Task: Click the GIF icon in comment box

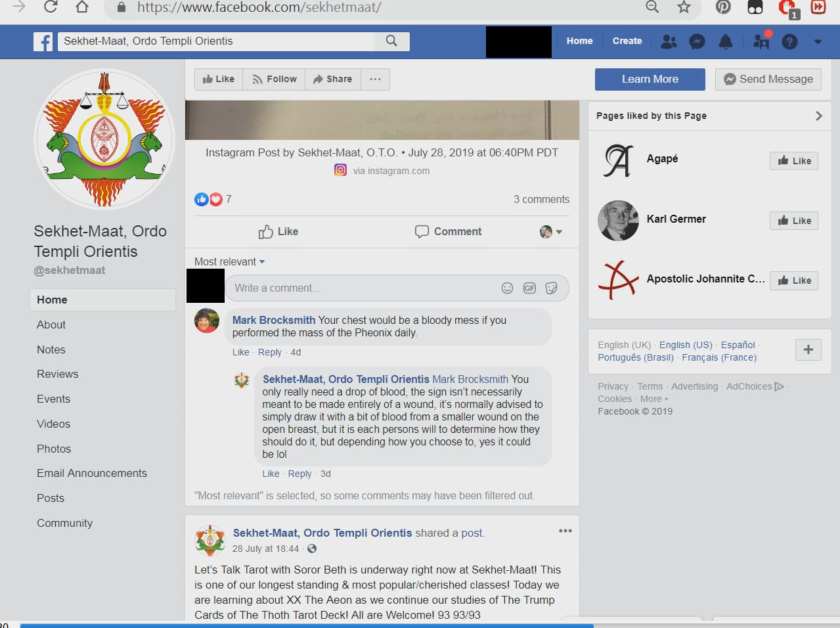Action: [x=529, y=288]
